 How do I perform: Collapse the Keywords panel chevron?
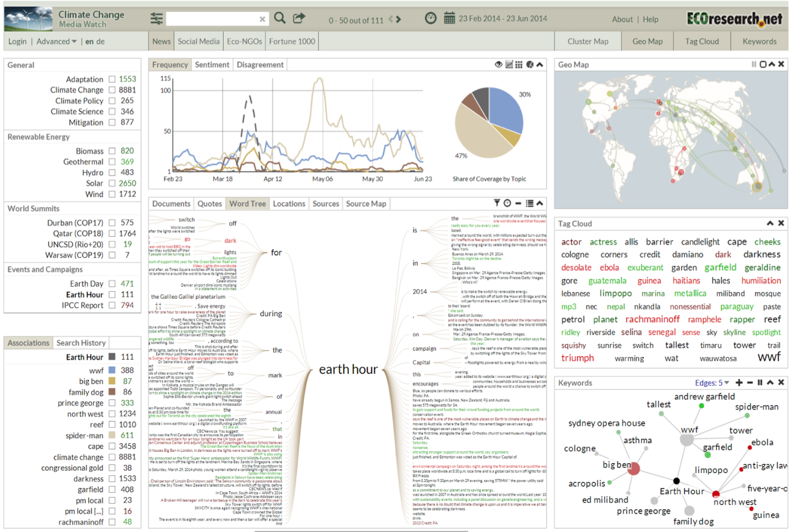(770, 383)
